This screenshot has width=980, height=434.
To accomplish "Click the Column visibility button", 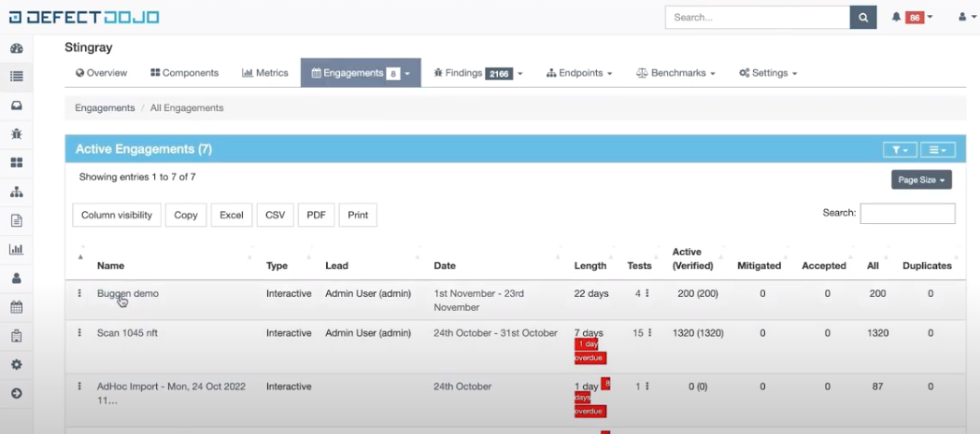I will tap(117, 215).
